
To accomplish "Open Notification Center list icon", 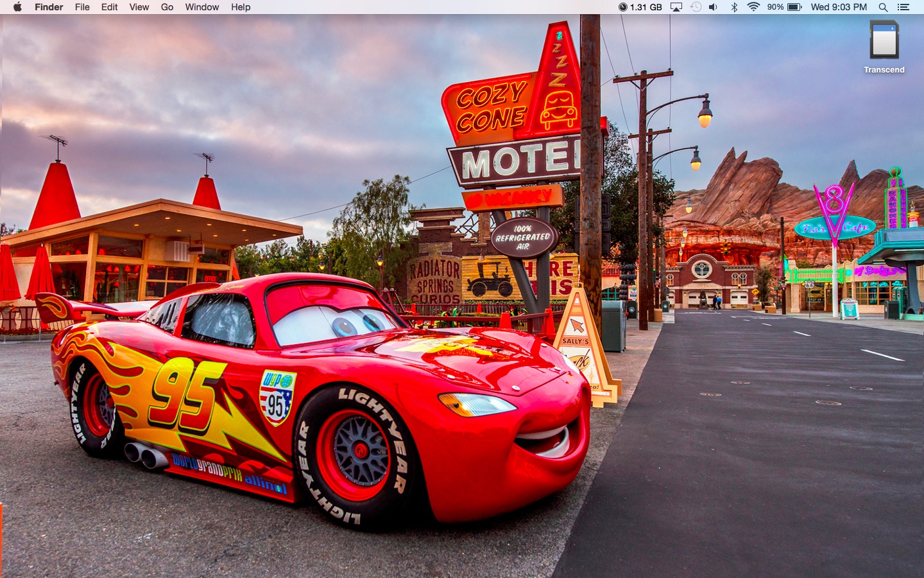I will pos(903,7).
